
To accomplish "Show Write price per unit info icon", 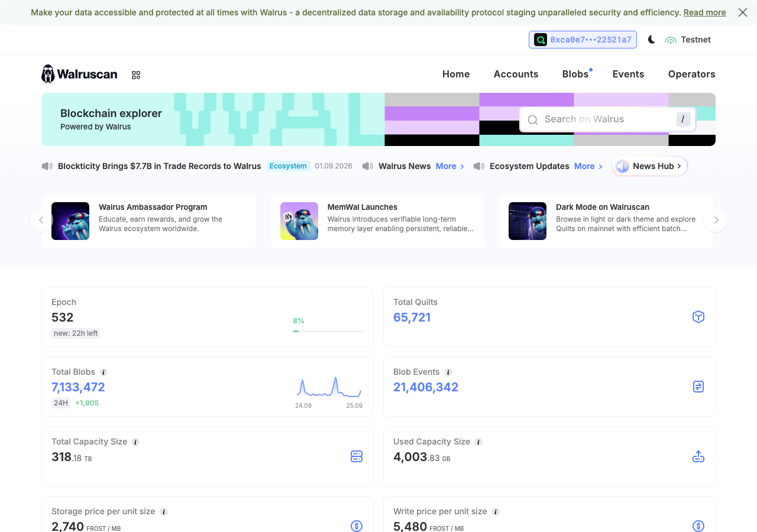I will pyautogui.click(x=496, y=512).
